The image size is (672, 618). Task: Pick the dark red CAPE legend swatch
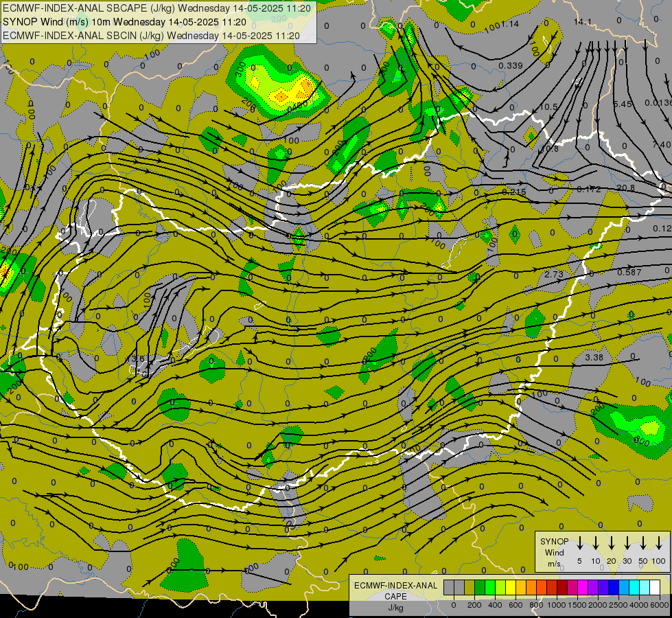pyautogui.click(x=562, y=588)
